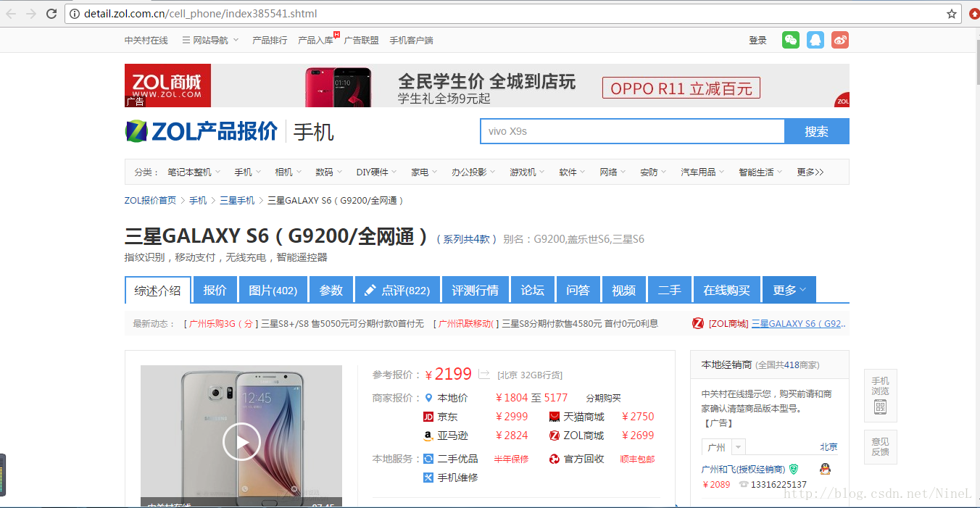
Task: Open the 系列共4款 series link
Action: pyautogui.click(x=467, y=239)
